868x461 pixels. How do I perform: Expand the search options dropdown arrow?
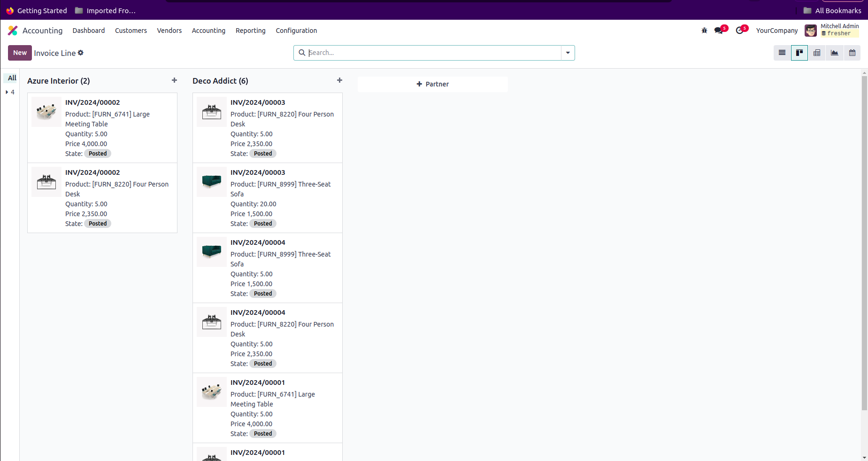click(x=568, y=53)
